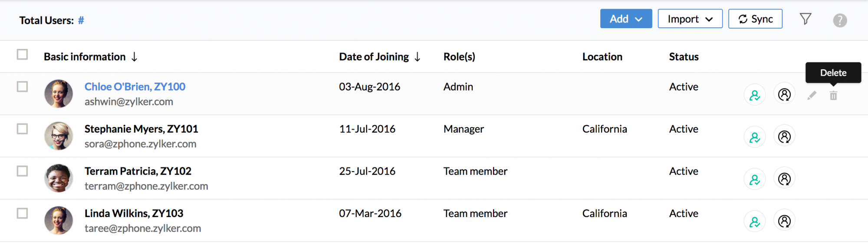Select Chloe O'Brien's row checkbox
This screenshot has width=868, height=243.
[22, 87]
